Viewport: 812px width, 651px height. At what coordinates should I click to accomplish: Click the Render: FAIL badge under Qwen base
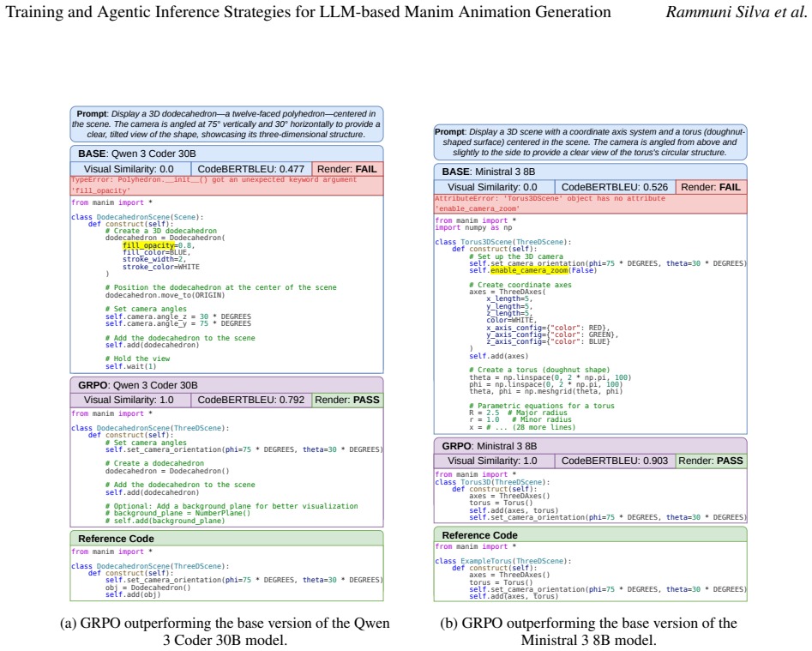click(347, 169)
